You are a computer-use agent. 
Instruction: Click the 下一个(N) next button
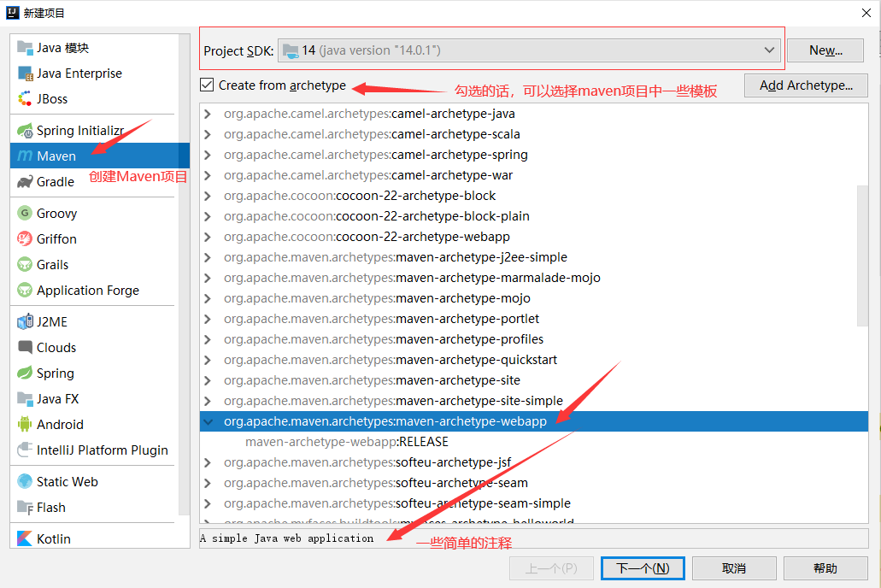tap(643, 568)
